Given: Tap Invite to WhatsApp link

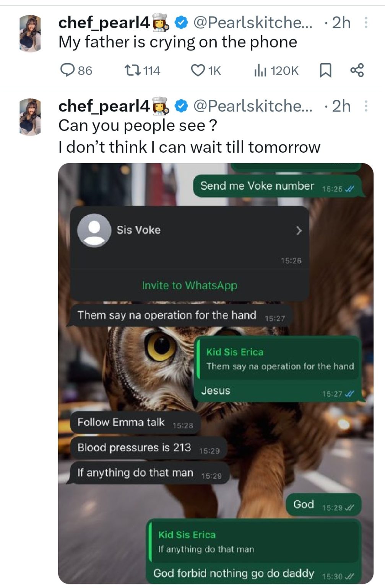Looking at the screenshot, I should (190, 285).
